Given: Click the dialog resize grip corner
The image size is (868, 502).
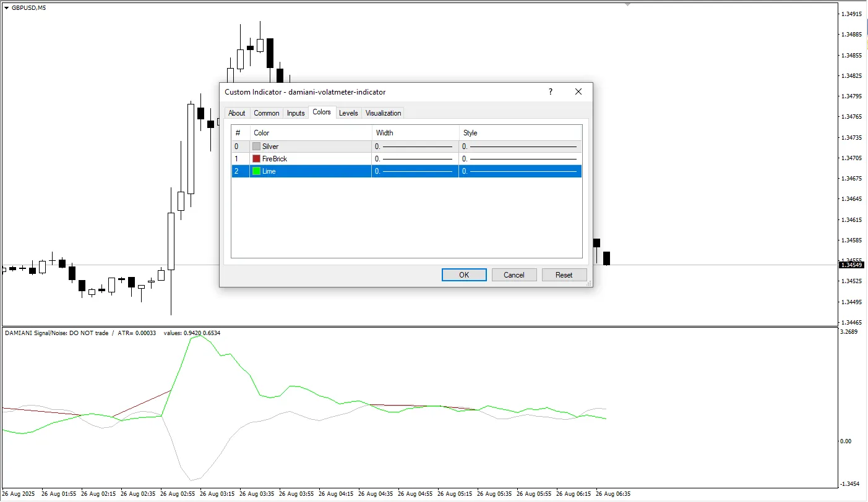Looking at the screenshot, I should click(589, 283).
